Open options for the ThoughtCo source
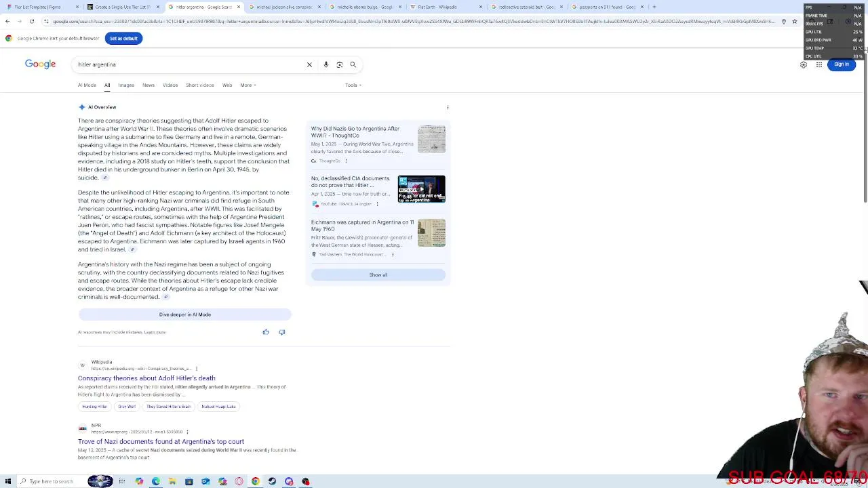Image resolution: width=868 pixels, height=488 pixels. pyautogui.click(x=346, y=161)
